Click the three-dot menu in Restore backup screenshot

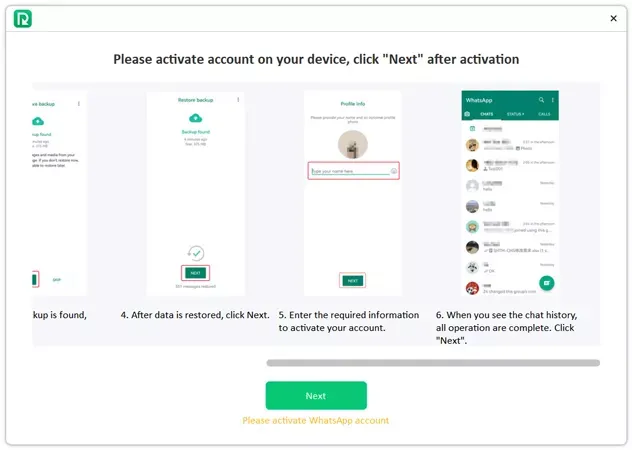(x=238, y=100)
